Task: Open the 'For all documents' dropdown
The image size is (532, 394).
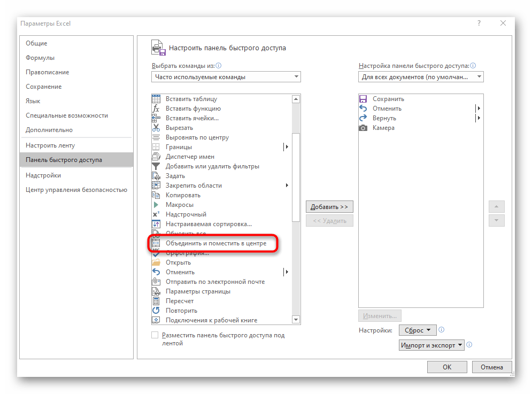Action: [x=421, y=77]
